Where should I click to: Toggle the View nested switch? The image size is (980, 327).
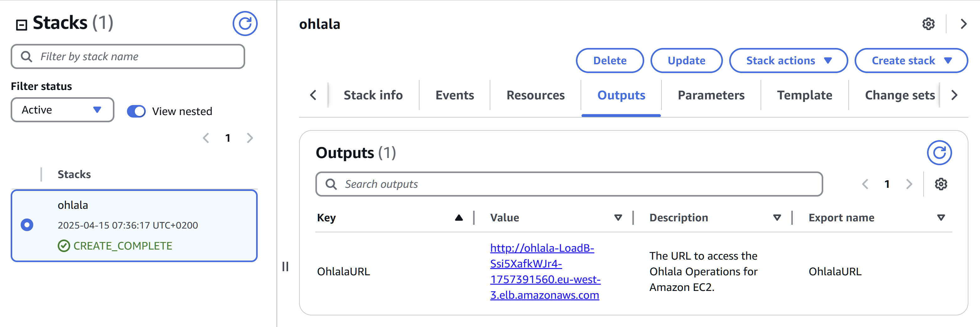point(136,111)
